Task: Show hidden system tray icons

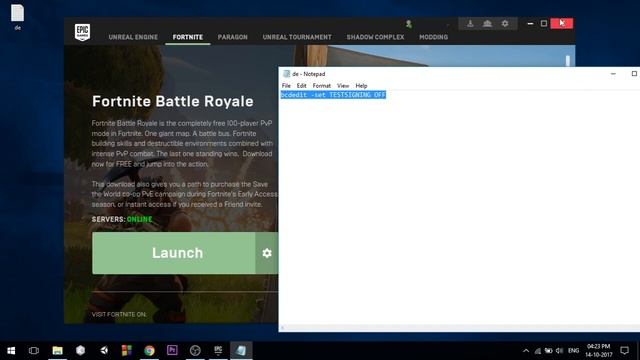Action: click(x=526, y=351)
